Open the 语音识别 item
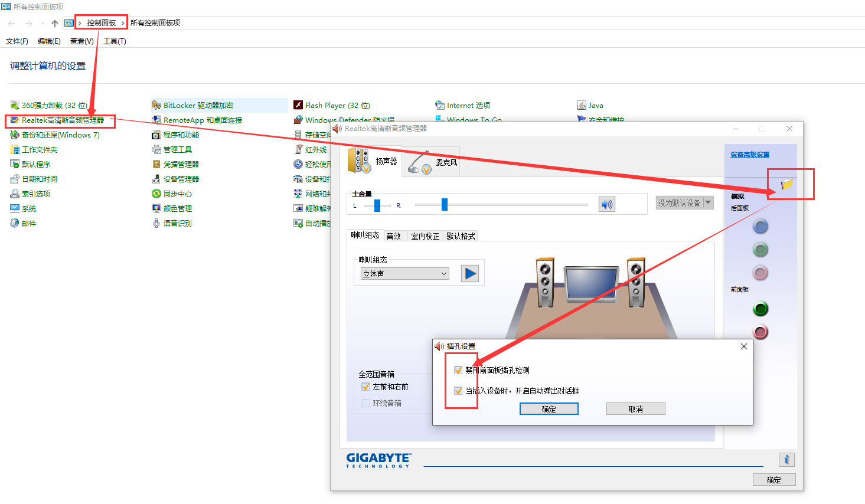Viewport: 865px width, 504px height. pos(172,224)
